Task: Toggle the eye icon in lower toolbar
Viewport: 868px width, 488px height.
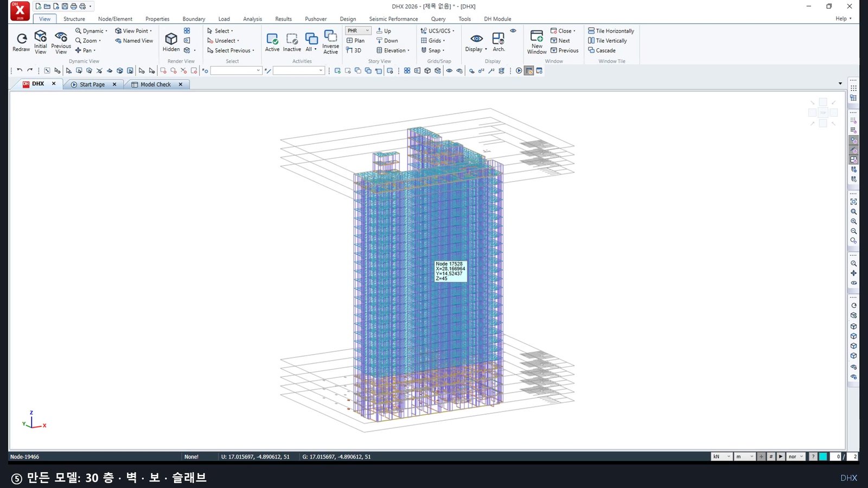Action: pyautogui.click(x=449, y=70)
